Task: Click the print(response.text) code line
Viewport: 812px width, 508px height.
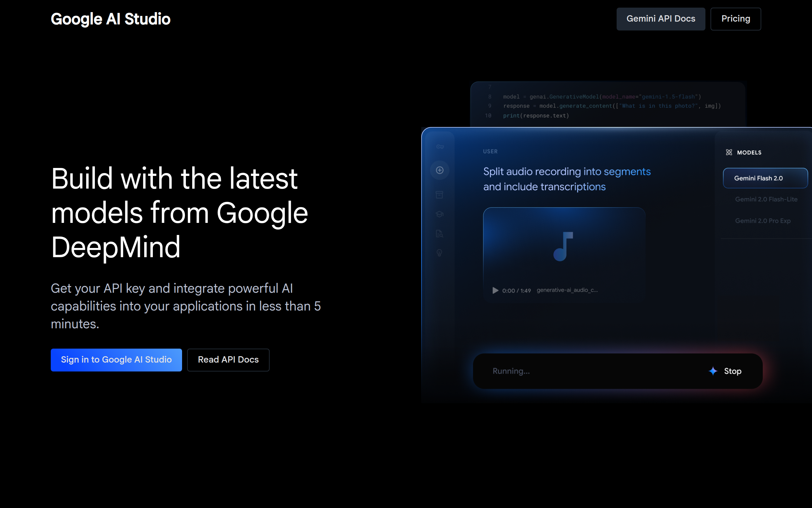Action: (536, 116)
